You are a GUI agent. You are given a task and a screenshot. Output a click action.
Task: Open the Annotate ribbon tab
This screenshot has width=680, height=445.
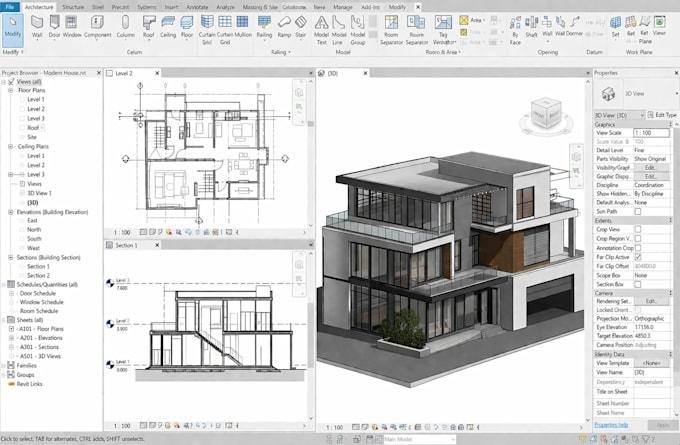point(197,7)
